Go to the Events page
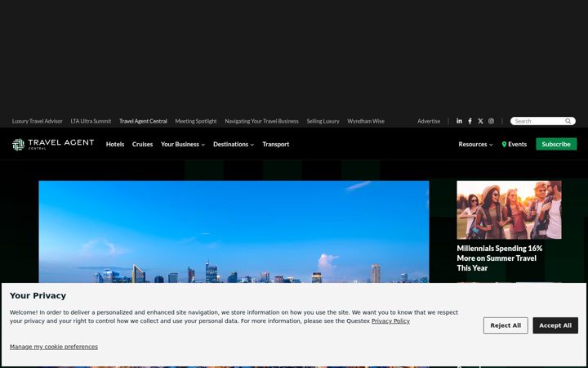Screen dimensions: 588x368 point(517,144)
